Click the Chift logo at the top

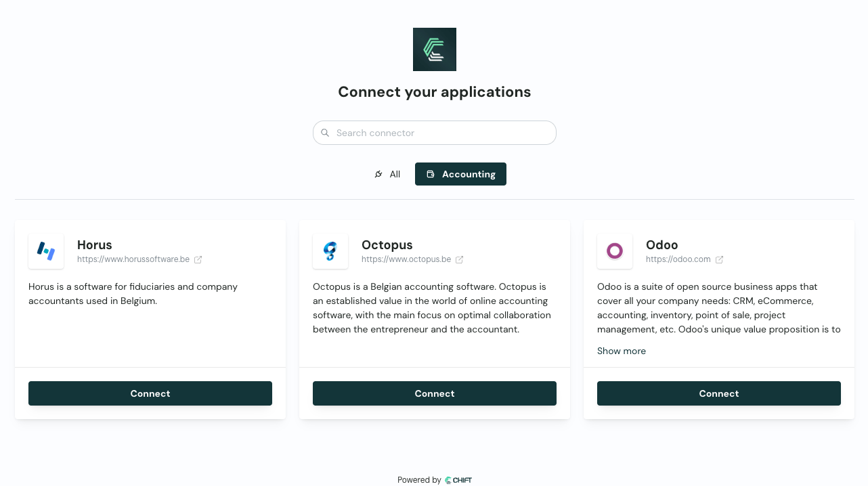click(x=435, y=49)
